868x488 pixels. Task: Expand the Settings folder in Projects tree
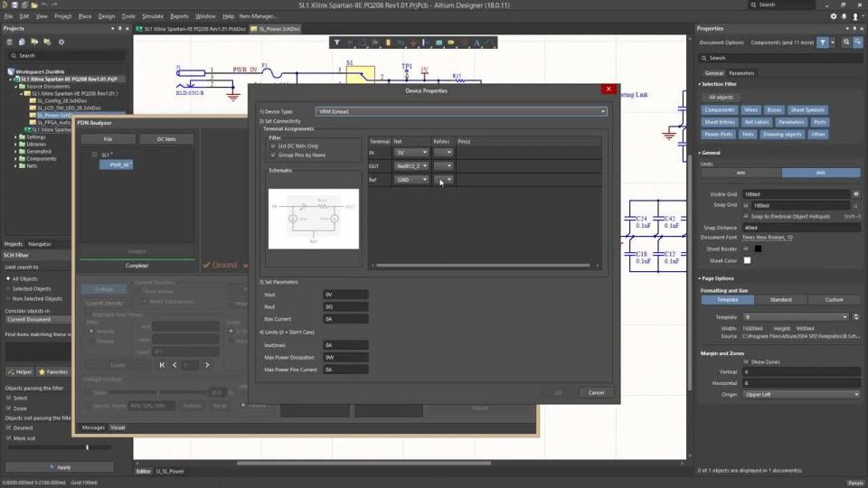coord(15,136)
